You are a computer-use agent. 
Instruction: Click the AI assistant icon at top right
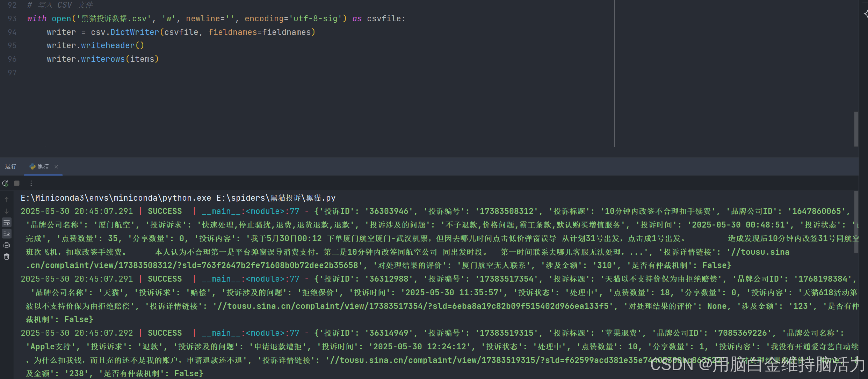865,14
